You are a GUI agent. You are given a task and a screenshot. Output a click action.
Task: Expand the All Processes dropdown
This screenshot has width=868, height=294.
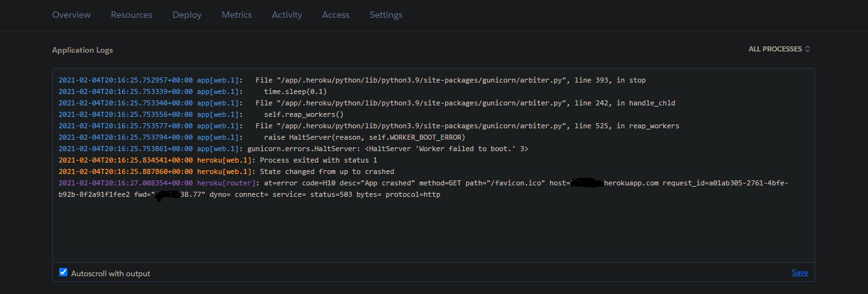pyautogui.click(x=780, y=49)
